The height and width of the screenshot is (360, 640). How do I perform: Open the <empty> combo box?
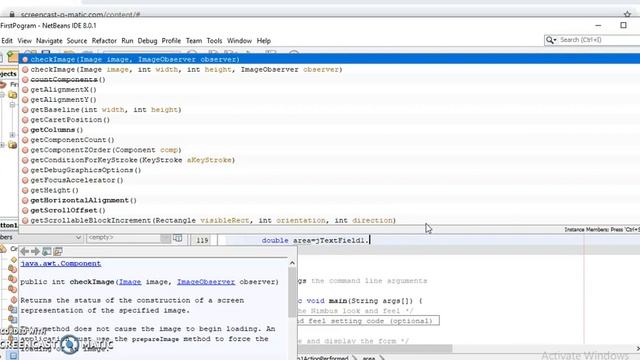point(128,238)
